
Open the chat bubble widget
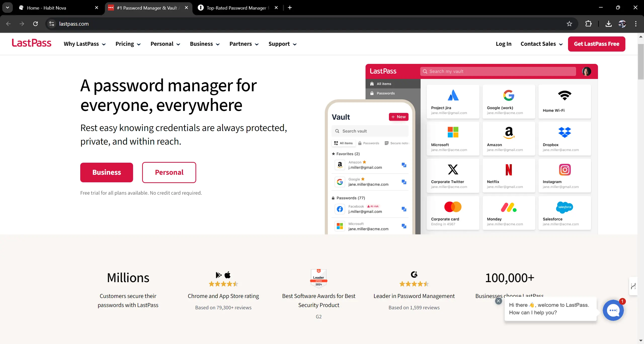point(613,310)
